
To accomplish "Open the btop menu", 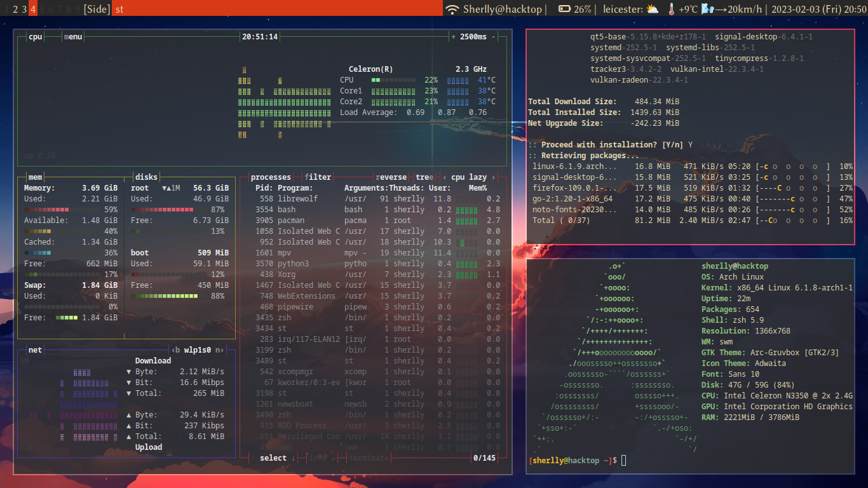I will click(x=73, y=37).
